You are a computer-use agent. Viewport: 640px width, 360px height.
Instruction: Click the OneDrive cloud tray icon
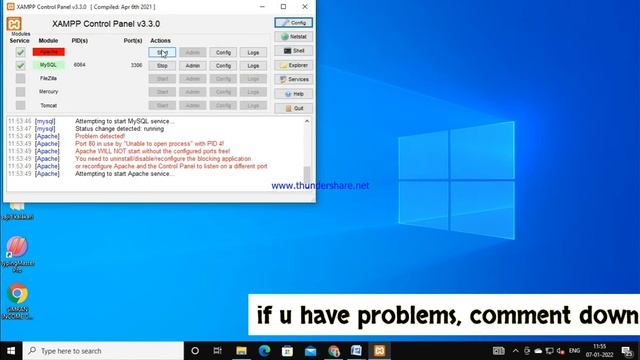coord(538,351)
